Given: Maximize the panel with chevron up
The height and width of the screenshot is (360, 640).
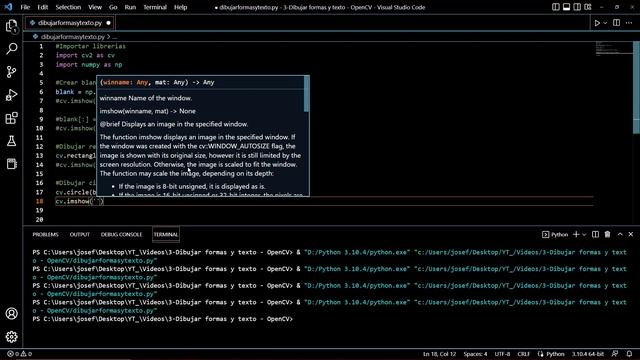Looking at the screenshot, I should click(x=620, y=234).
